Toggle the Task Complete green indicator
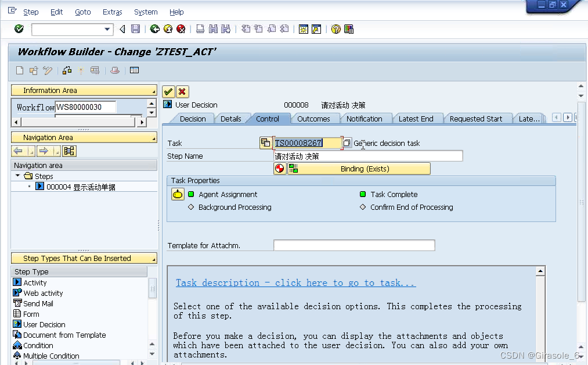The height and width of the screenshot is (365, 588). click(363, 194)
